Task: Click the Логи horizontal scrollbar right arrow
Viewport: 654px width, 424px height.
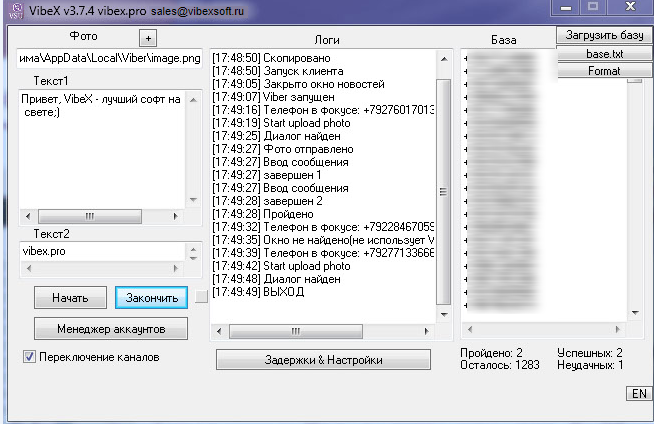Action: 428,330
